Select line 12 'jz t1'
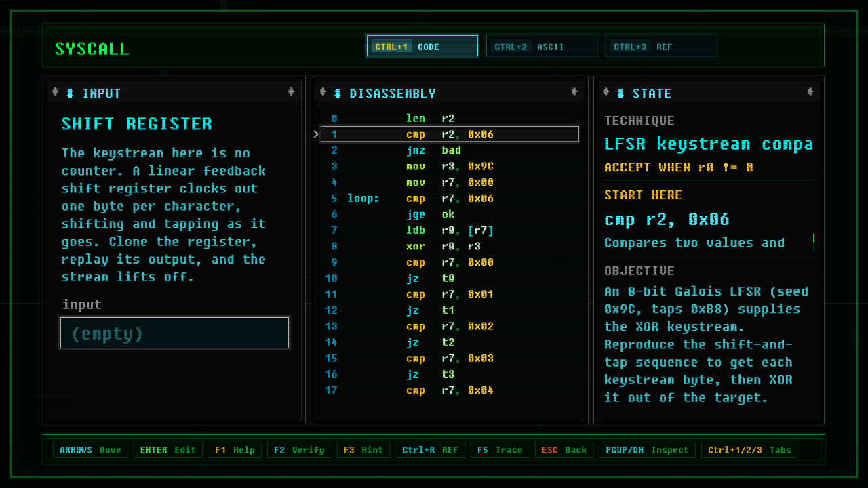Viewport: 868px width, 488px height. pos(450,310)
